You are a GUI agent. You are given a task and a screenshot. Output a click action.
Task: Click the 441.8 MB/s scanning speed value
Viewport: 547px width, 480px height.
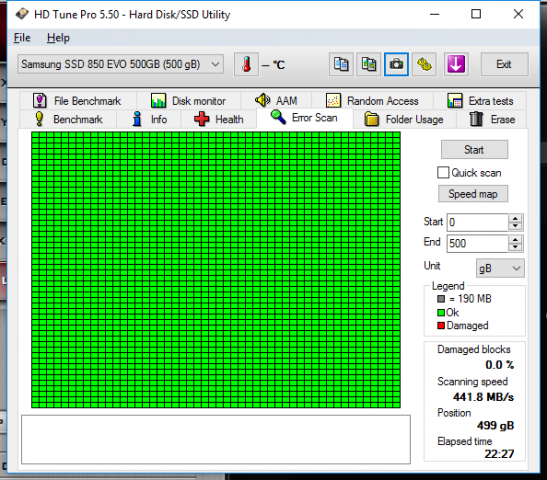[x=483, y=397]
